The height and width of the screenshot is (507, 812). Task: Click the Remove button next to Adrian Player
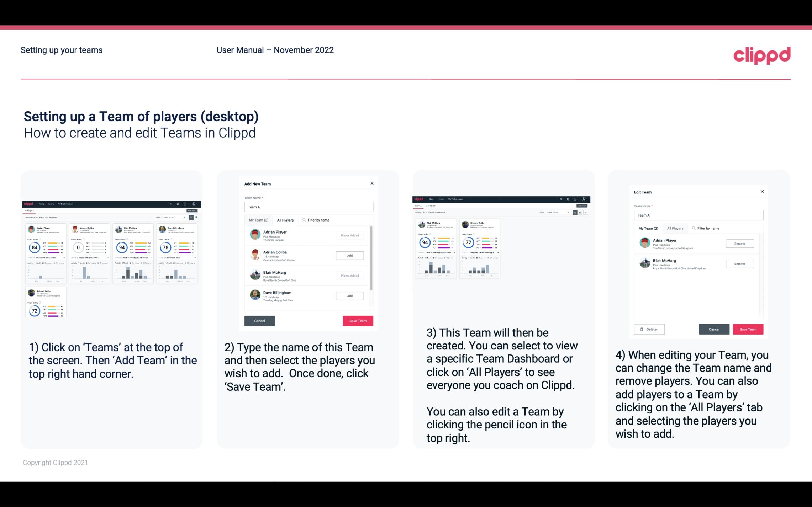tap(739, 244)
